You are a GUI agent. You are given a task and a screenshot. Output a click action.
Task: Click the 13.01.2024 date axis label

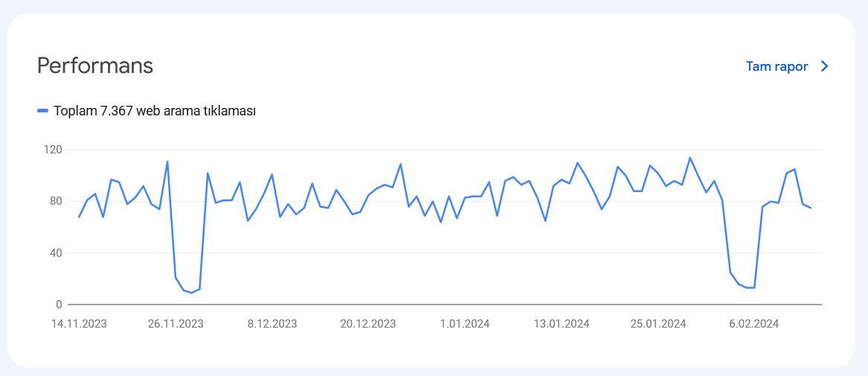[562, 324]
